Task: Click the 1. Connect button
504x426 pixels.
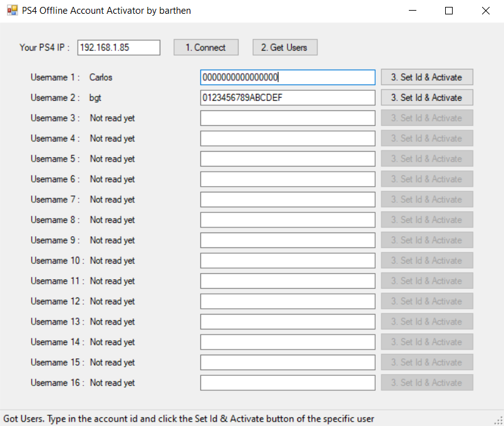Action: [206, 48]
